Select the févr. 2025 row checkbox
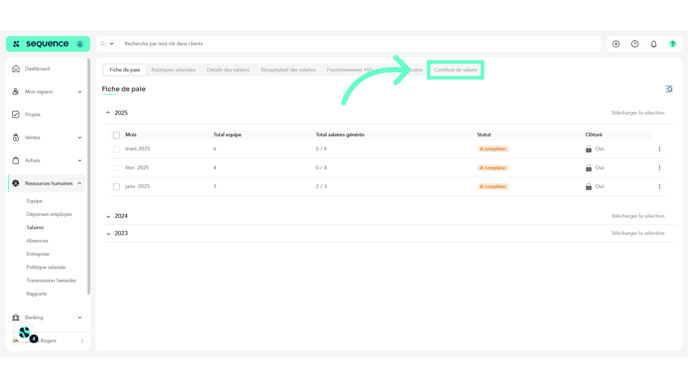688x387 pixels. tap(116, 168)
